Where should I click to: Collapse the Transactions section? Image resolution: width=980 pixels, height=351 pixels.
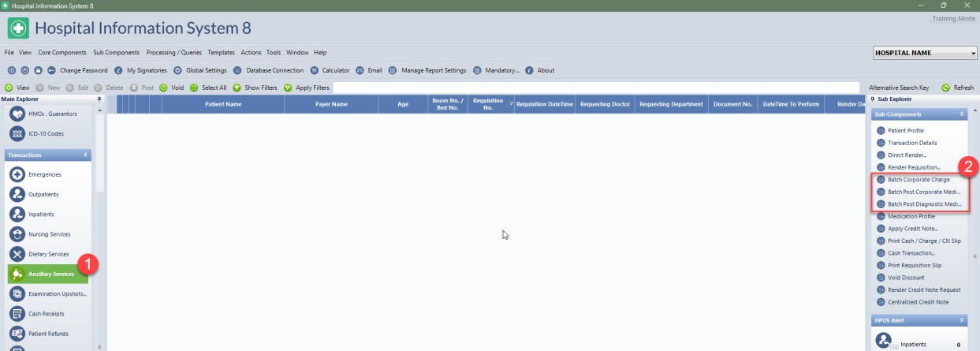click(85, 155)
